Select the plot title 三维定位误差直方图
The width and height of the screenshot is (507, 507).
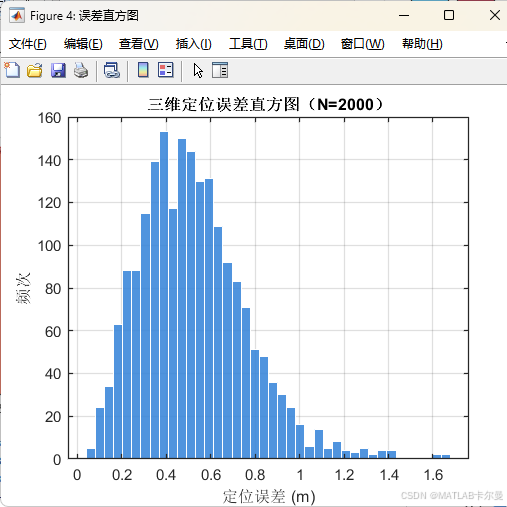point(266,104)
